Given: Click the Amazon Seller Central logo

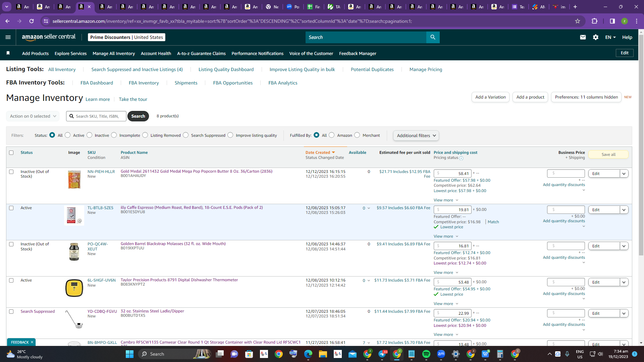Looking at the screenshot, I should click(x=49, y=37).
